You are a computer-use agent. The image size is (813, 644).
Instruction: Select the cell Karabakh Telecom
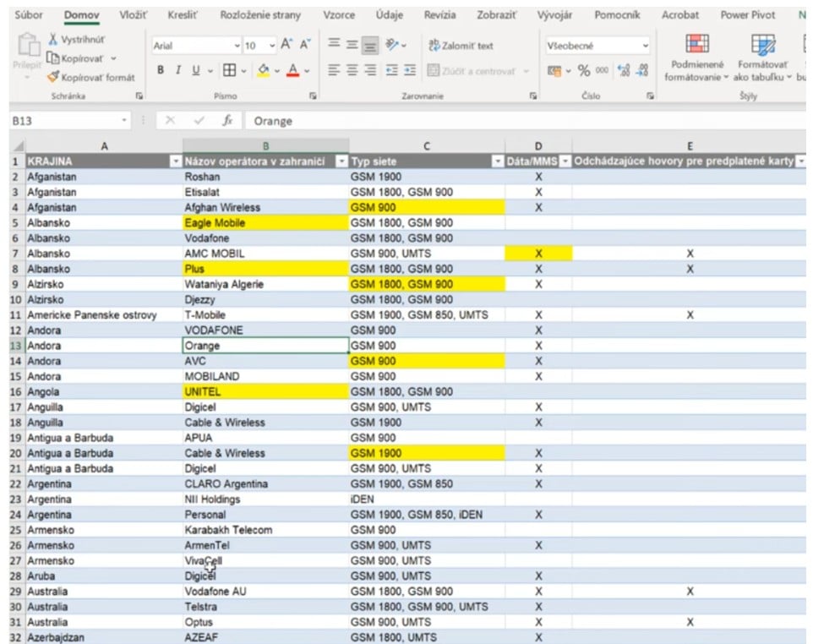point(265,530)
